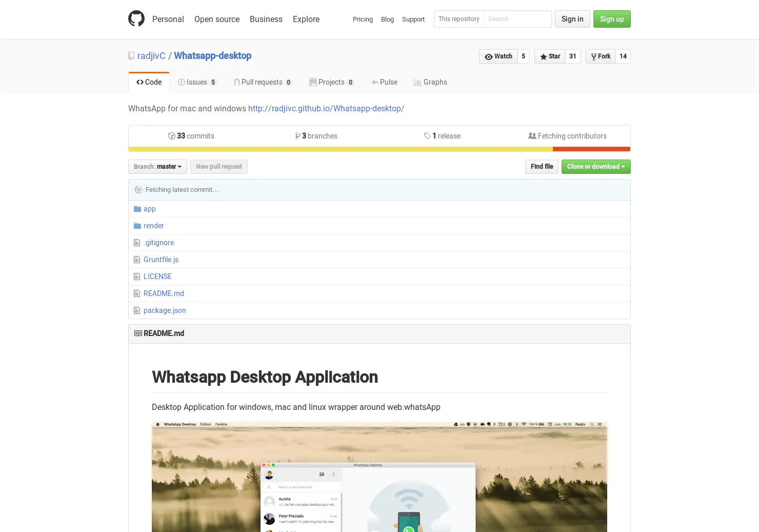The height and width of the screenshot is (532, 759).
Task: Star the Whatsapp-desktop repository
Action: (550, 56)
